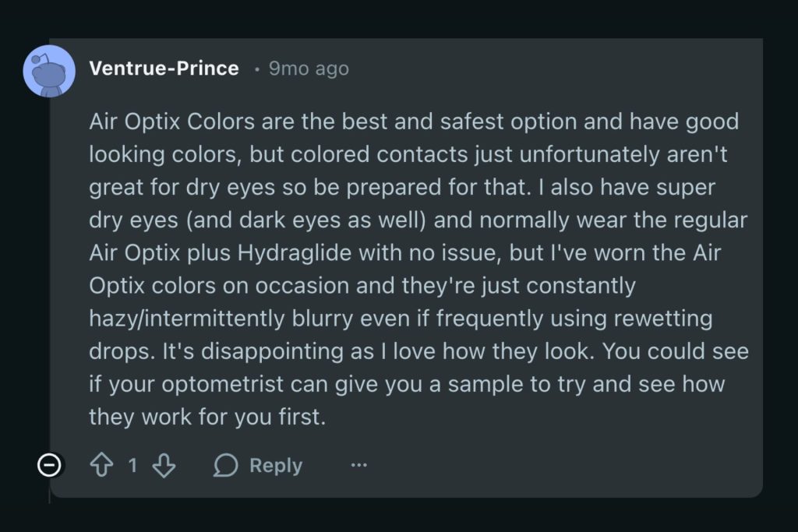This screenshot has height=532, width=798.
Task: Click the vote count number 1
Action: (x=132, y=466)
